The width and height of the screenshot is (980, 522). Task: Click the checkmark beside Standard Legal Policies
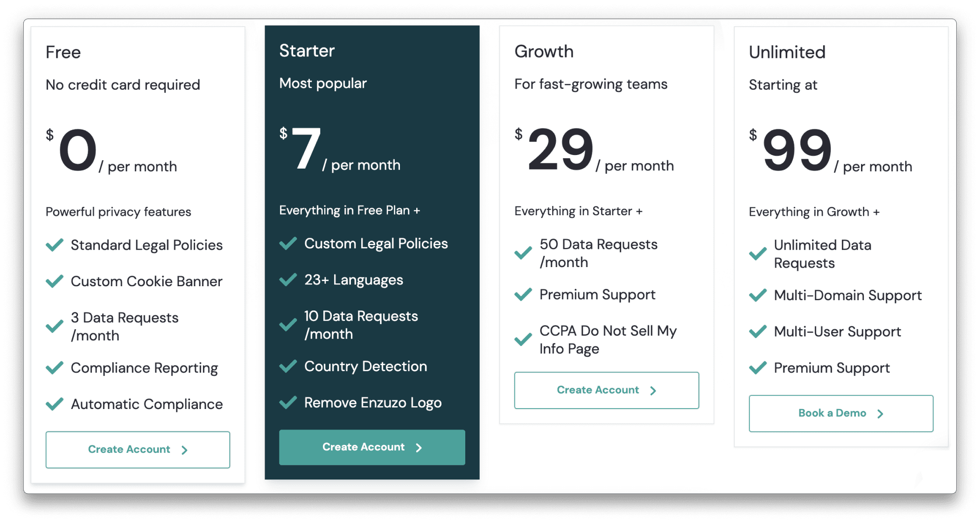tap(55, 245)
